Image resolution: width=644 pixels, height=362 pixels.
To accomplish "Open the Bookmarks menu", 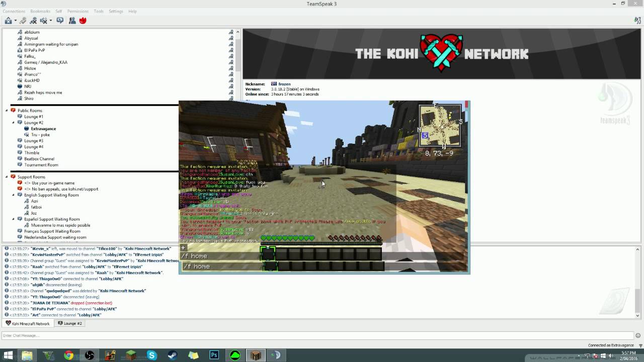I will point(40,11).
